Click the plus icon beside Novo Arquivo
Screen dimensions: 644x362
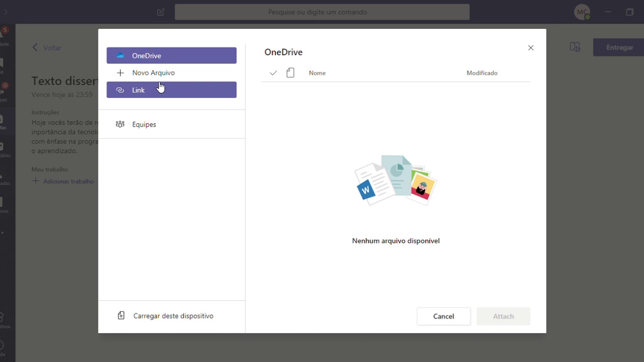pyautogui.click(x=120, y=73)
